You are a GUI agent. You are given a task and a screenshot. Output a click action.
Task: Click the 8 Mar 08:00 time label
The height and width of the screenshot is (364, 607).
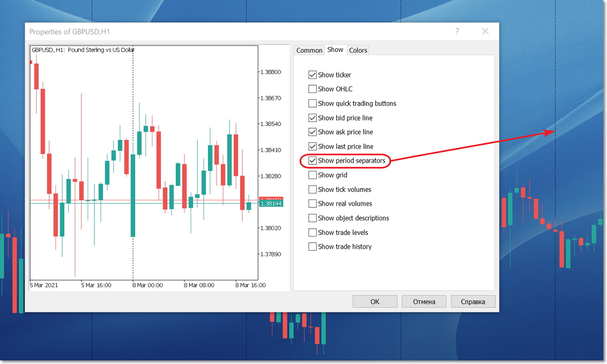click(199, 285)
